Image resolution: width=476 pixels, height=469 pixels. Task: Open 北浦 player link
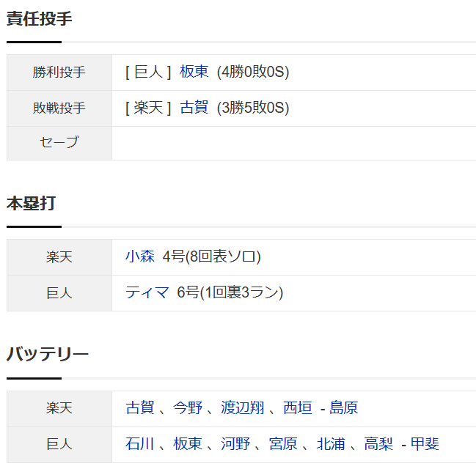coord(331,444)
